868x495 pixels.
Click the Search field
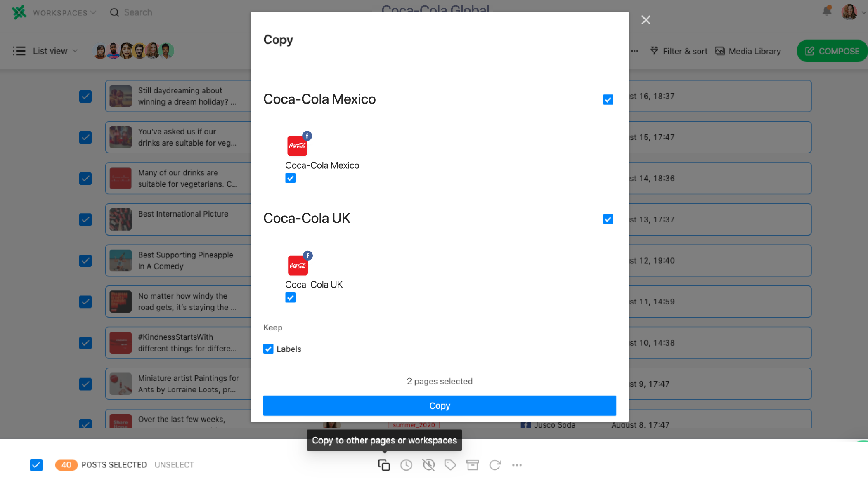(138, 12)
